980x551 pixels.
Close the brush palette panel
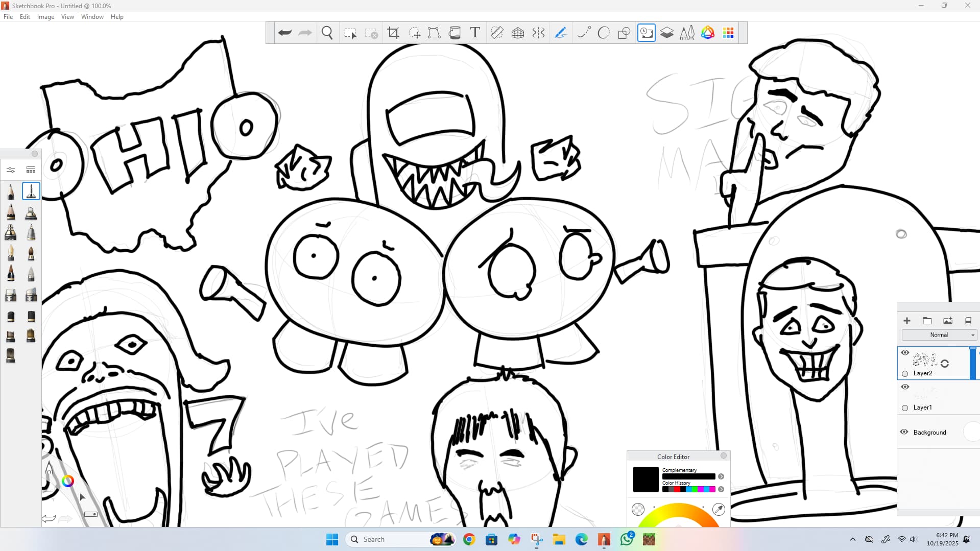pos(35,154)
